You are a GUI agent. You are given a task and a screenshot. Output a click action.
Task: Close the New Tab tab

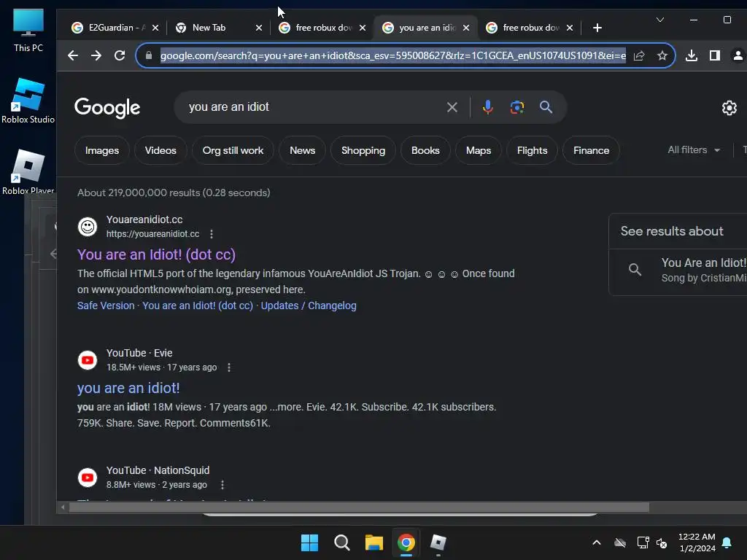[259, 28]
